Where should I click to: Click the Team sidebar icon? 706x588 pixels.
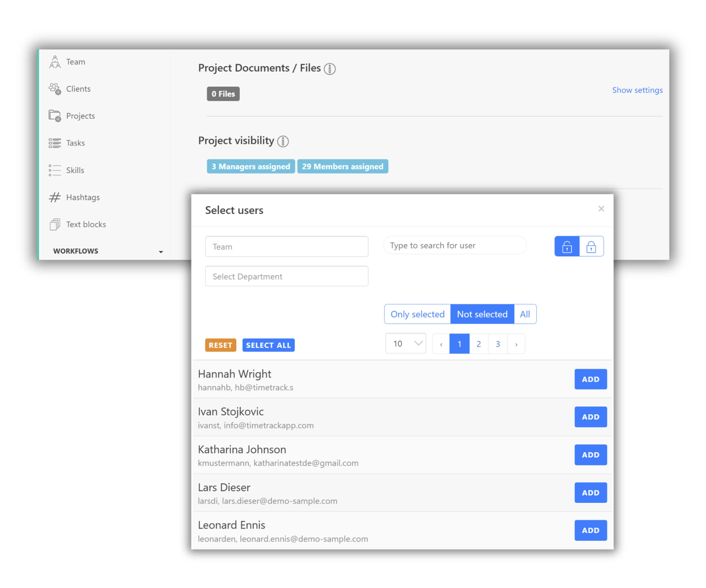(x=55, y=62)
